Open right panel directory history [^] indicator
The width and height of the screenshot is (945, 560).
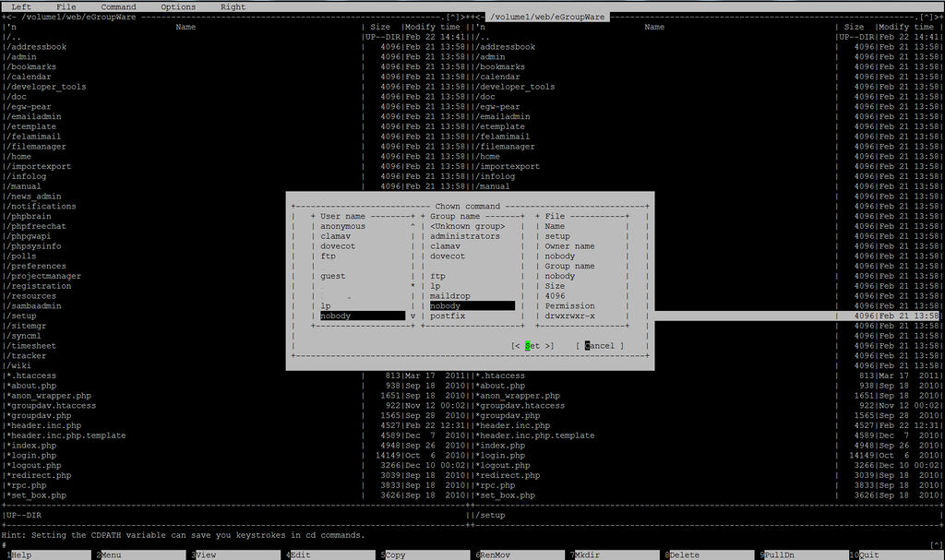tap(926, 17)
